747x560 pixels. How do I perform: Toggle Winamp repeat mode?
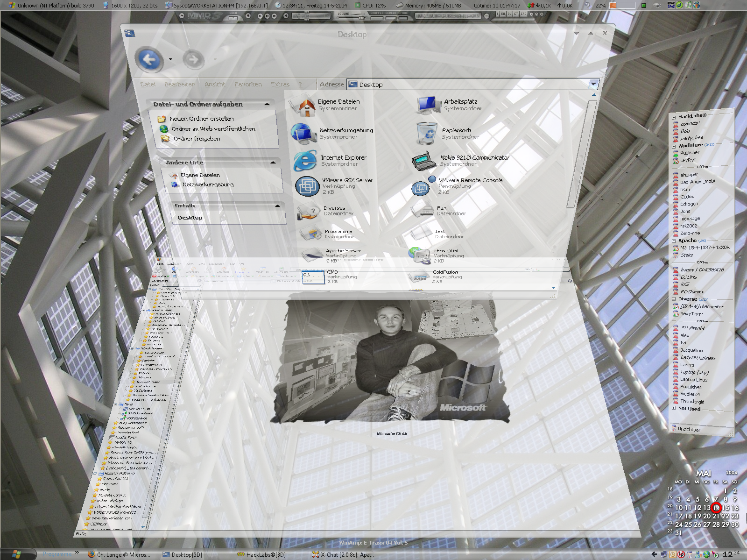point(391,17)
